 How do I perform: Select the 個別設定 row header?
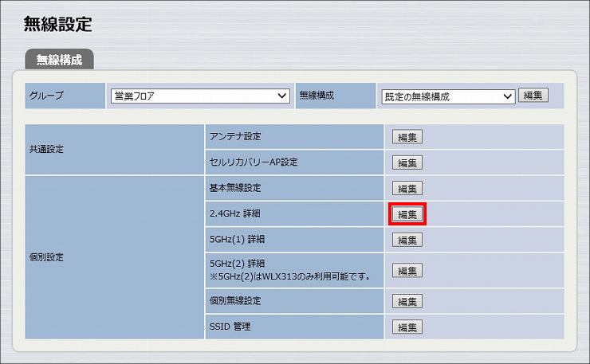114,257
